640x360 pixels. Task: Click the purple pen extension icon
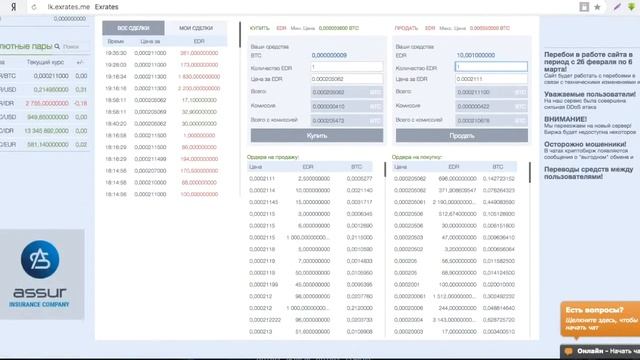pyautogui.click(x=617, y=7)
